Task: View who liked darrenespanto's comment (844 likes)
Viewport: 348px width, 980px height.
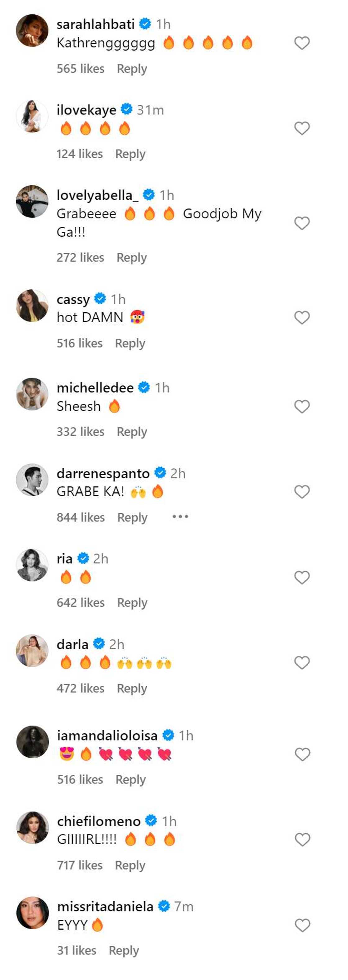Action: tap(80, 518)
